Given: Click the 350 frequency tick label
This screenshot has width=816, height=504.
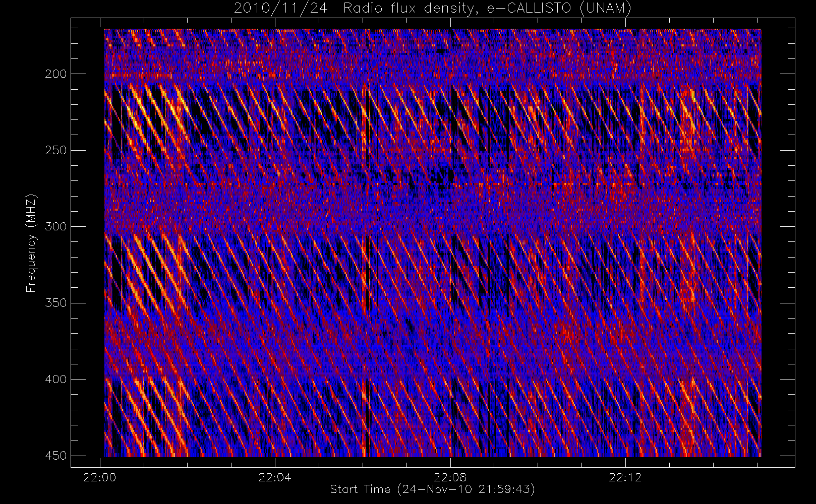Looking at the screenshot, I should click(x=56, y=303).
